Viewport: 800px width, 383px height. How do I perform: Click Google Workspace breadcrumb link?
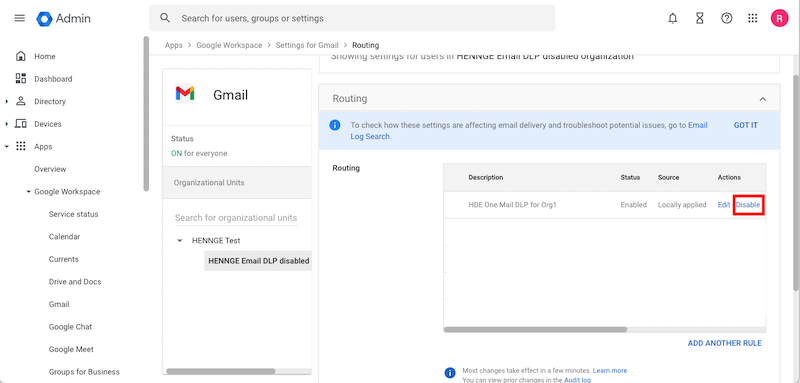[229, 45]
